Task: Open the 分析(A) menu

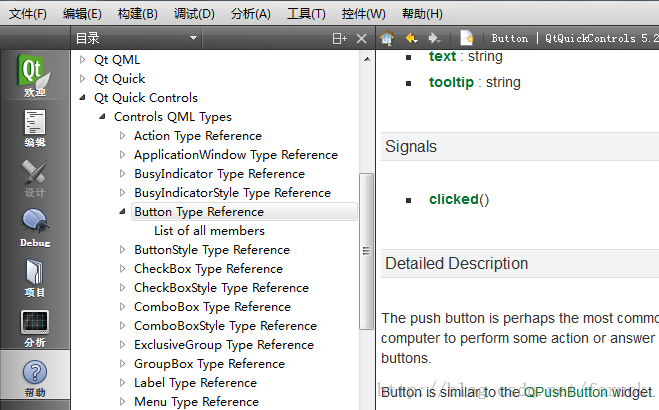Action: tap(250, 14)
